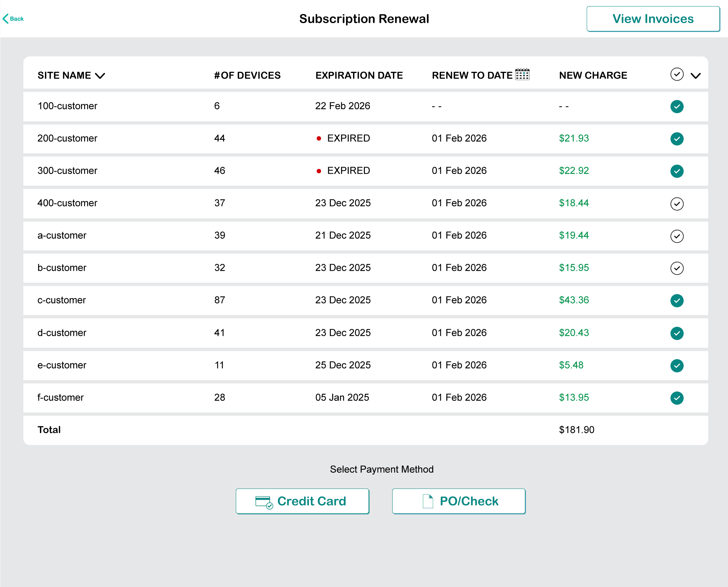Click expiration date 21 Dec 2025
Screen dimensions: 728x587
coord(343,235)
